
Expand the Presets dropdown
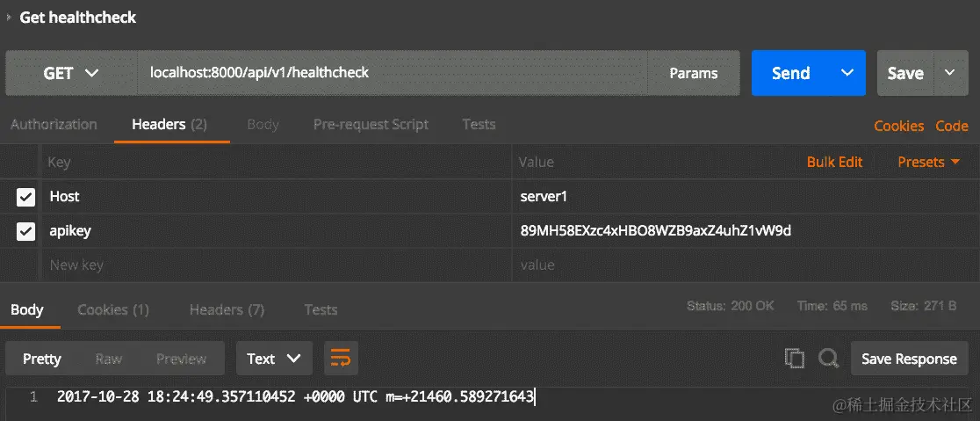929,162
